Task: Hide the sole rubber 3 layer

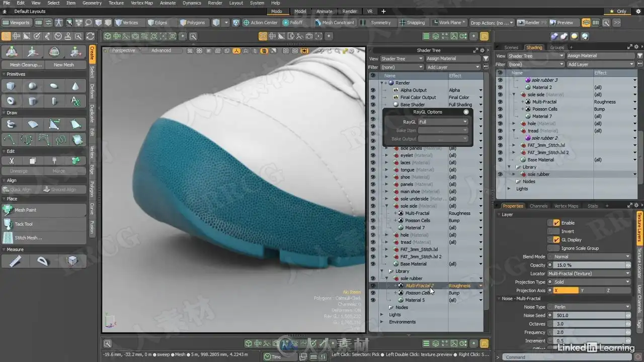Action: coord(500,80)
